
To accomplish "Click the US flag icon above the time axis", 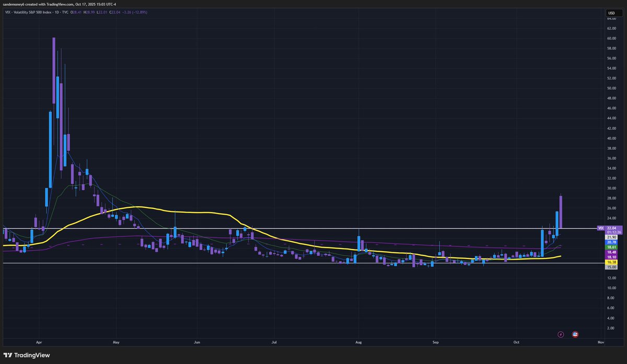I will [x=575, y=334].
